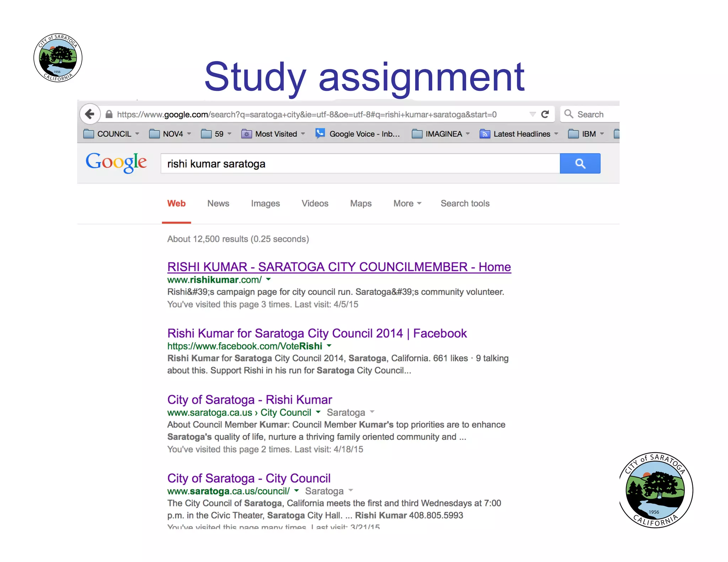
Task: Open Latest Headlines feed icon
Action: point(485,134)
